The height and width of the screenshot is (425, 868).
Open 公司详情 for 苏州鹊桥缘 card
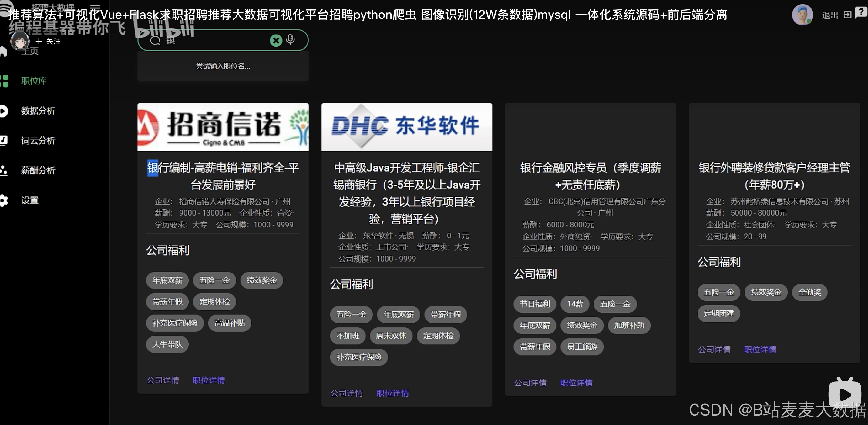[714, 350]
